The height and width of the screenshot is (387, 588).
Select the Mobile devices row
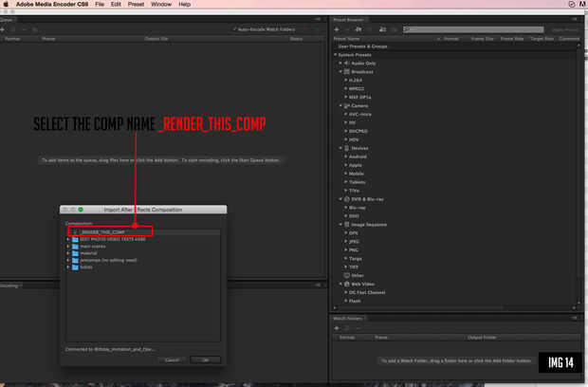[x=455, y=174]
